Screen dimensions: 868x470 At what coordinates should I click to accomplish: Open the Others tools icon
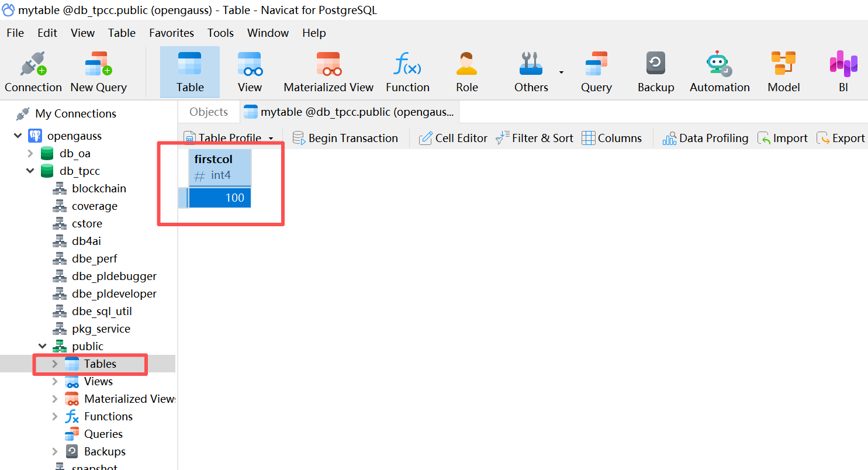pos(531,72)
